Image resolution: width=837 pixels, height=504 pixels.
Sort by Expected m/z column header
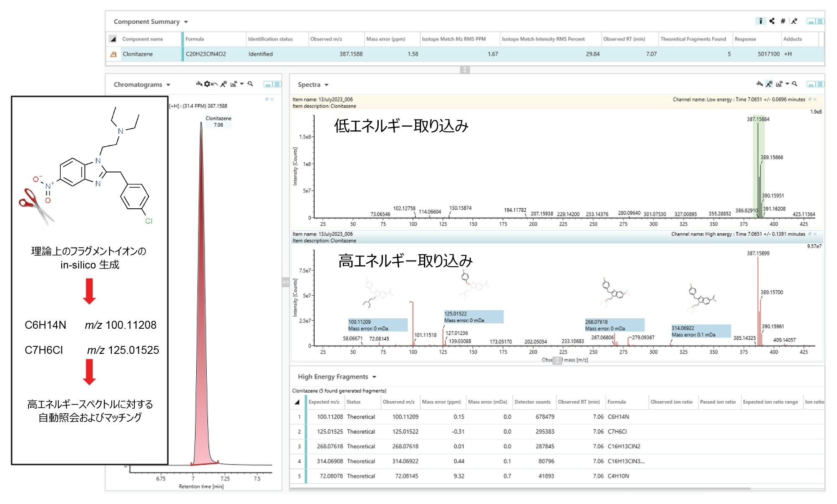click(x=324, y=402)
